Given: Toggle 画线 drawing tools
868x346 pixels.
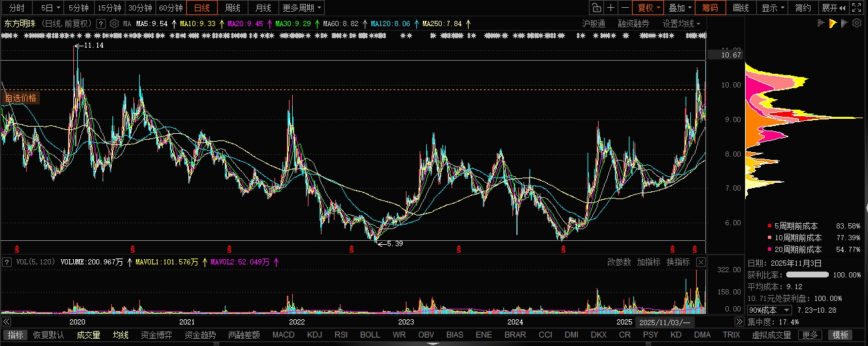Looking at the screenshot, I should pos(741,8).
